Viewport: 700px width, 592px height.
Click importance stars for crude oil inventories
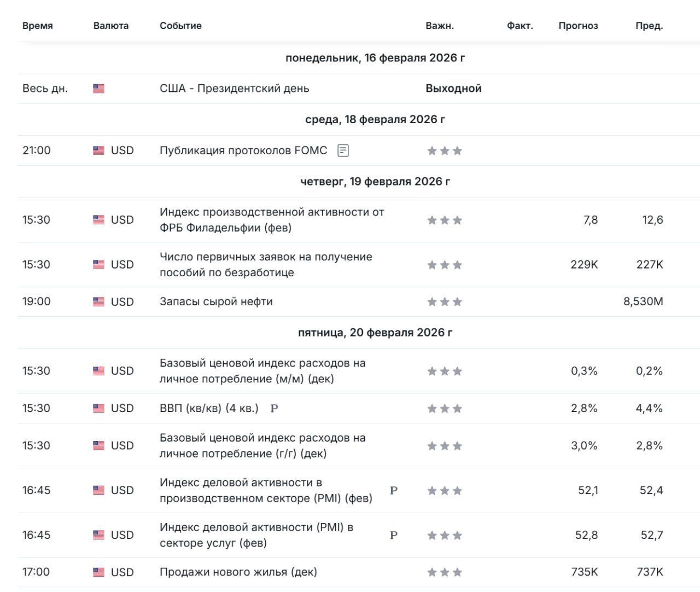click(x=444, y=301)
